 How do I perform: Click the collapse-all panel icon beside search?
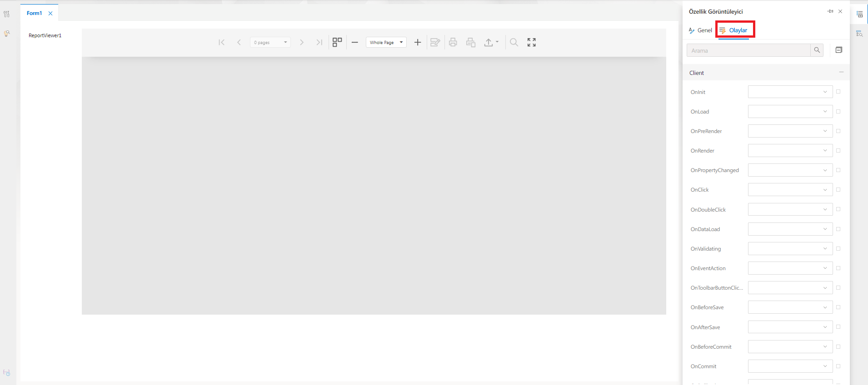coord(839,50)
